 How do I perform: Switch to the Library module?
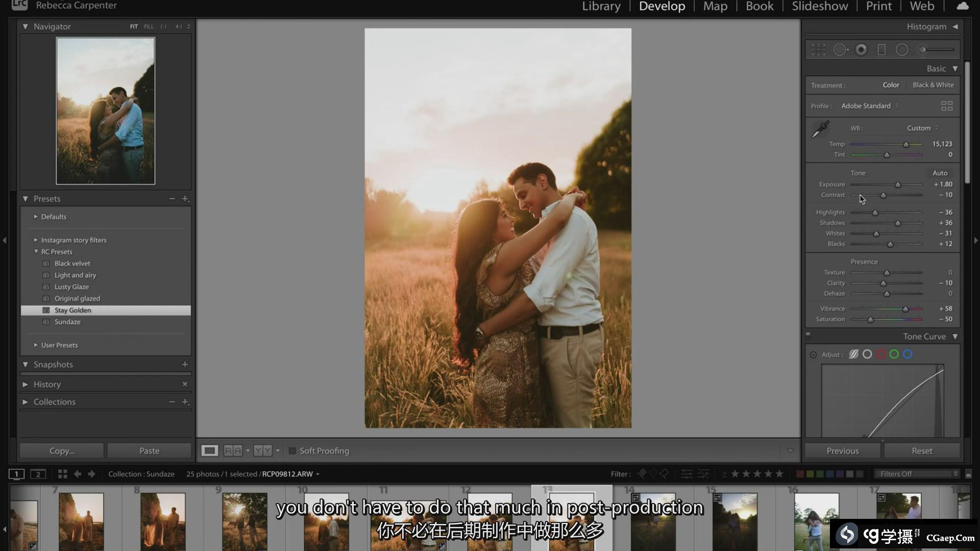tap(601, 7)
